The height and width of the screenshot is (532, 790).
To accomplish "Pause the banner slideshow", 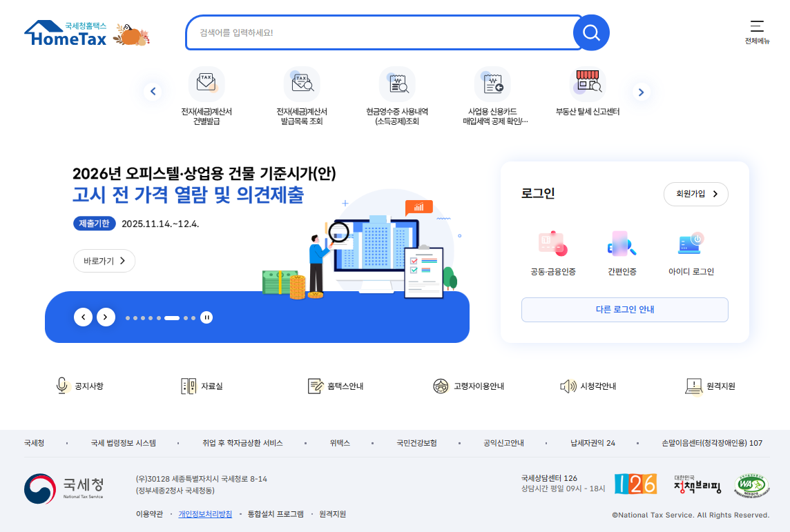I will 206,317.
